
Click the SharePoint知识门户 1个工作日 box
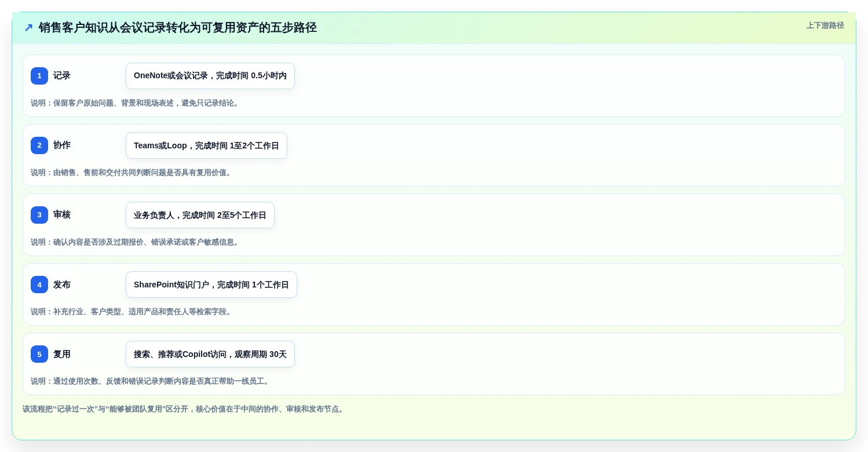coord(211,285)
